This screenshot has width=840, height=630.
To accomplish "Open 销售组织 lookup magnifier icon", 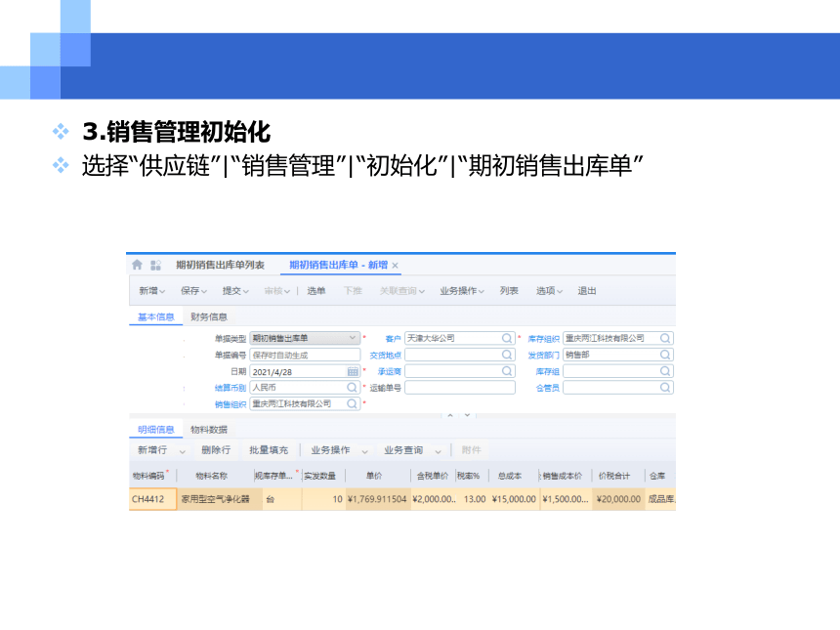I will pos(352,403).
